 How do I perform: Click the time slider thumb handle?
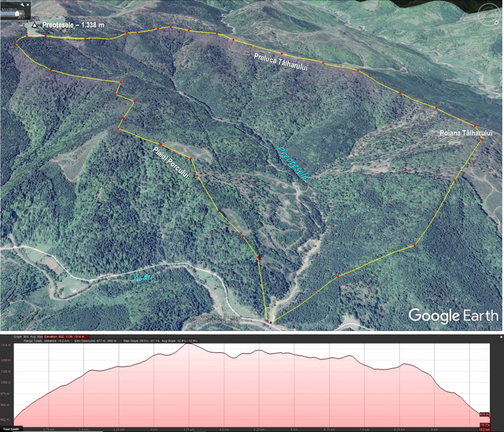coord(17,13)
